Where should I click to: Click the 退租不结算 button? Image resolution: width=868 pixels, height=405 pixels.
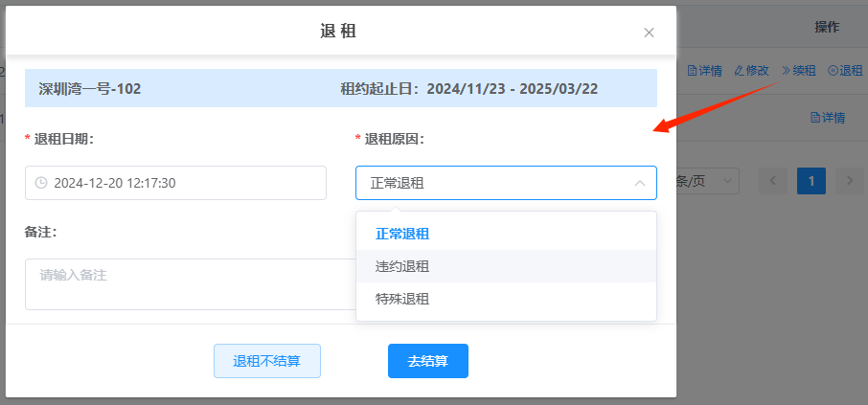point(266,361)
